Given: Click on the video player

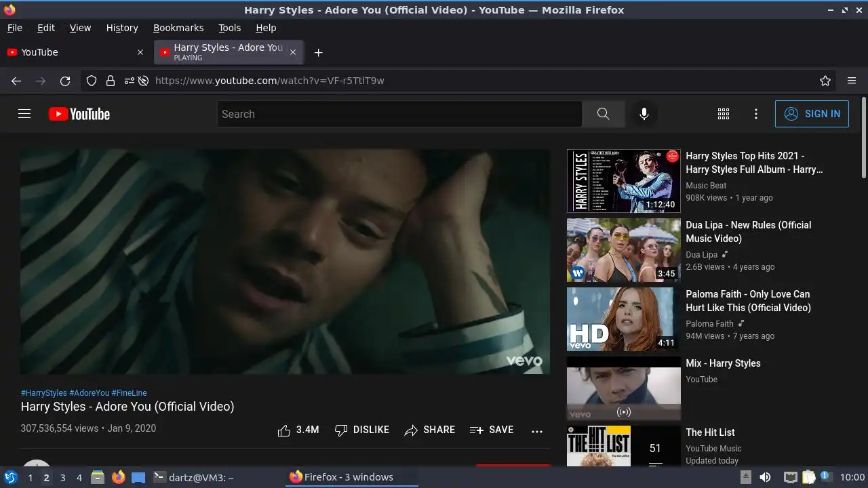Looking at the screenshot, I should pyautogui.click(x=285, y=262).
